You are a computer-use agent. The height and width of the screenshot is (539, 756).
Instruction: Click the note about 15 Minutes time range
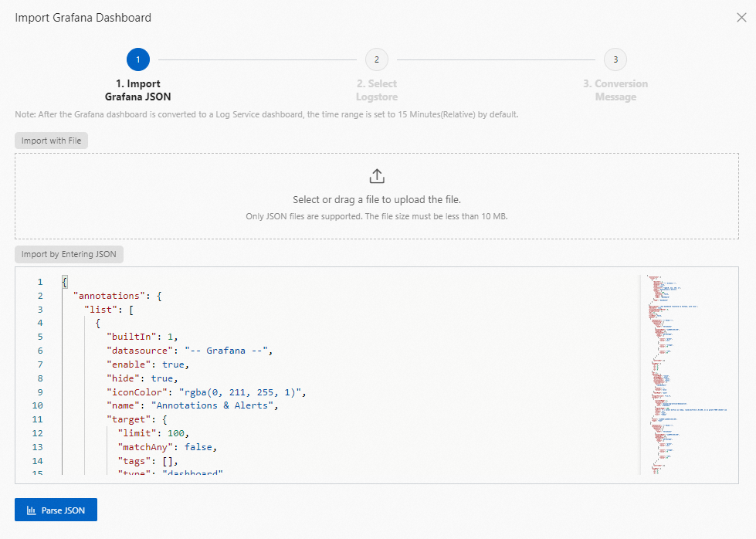[266, 115]
